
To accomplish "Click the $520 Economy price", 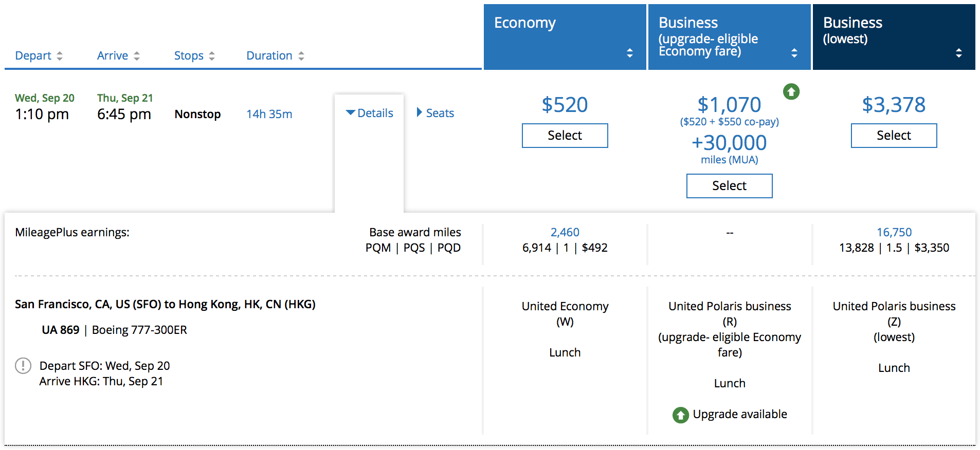I will 565,105.
